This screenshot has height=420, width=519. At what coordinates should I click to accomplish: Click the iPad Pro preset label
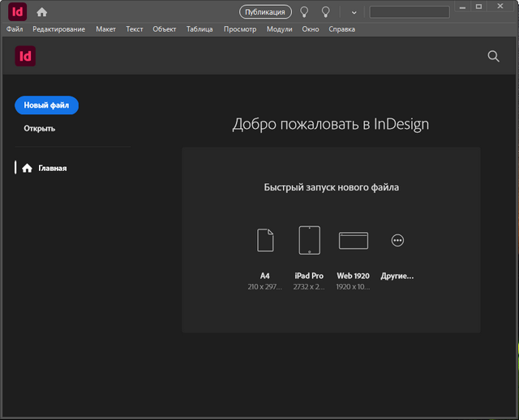[309, 276]
